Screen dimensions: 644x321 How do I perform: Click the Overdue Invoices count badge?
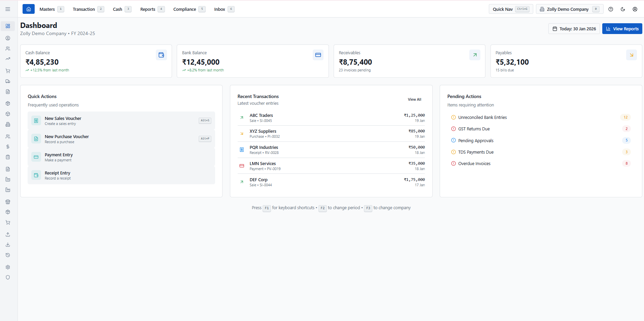tap(626, 163)
